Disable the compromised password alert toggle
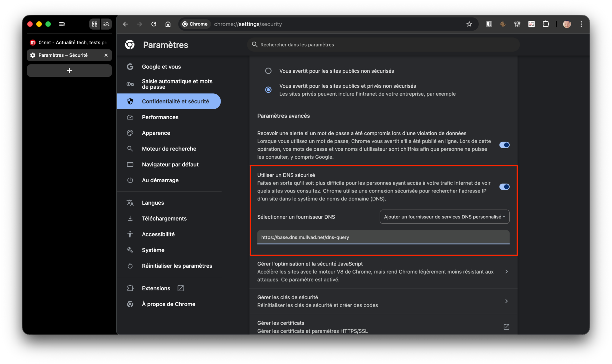The height and width of the screenshot is (364, 612). click(x=504, y=145)
